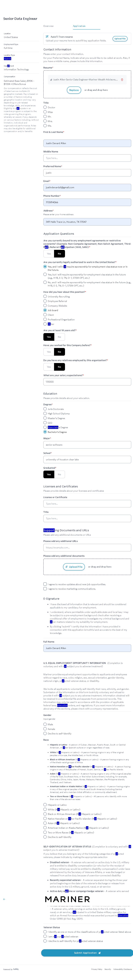The height and width of the screenshot is (980, 133).
Task: Choose Master's Degree radio button
Action: coord(45,418)
